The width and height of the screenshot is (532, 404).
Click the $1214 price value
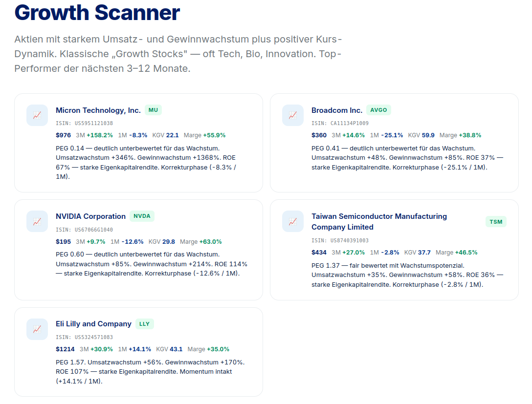pyautogui.click(x=65, y=349)
